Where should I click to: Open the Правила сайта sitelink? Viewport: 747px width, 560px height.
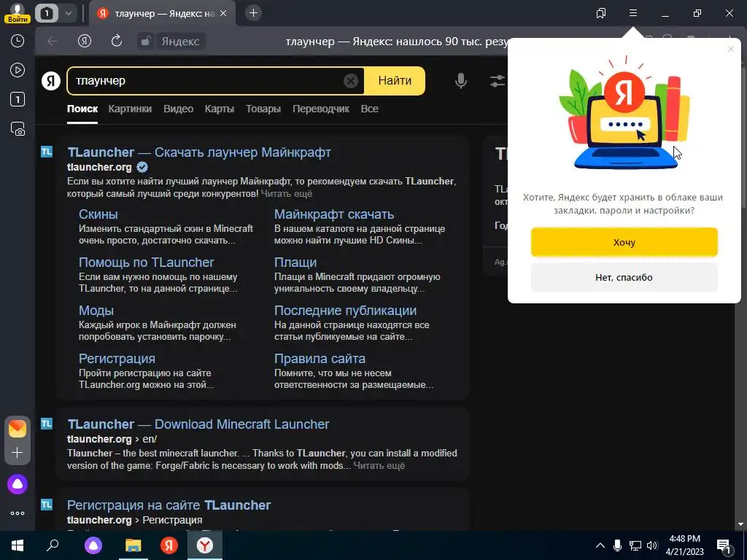(320, 359)
